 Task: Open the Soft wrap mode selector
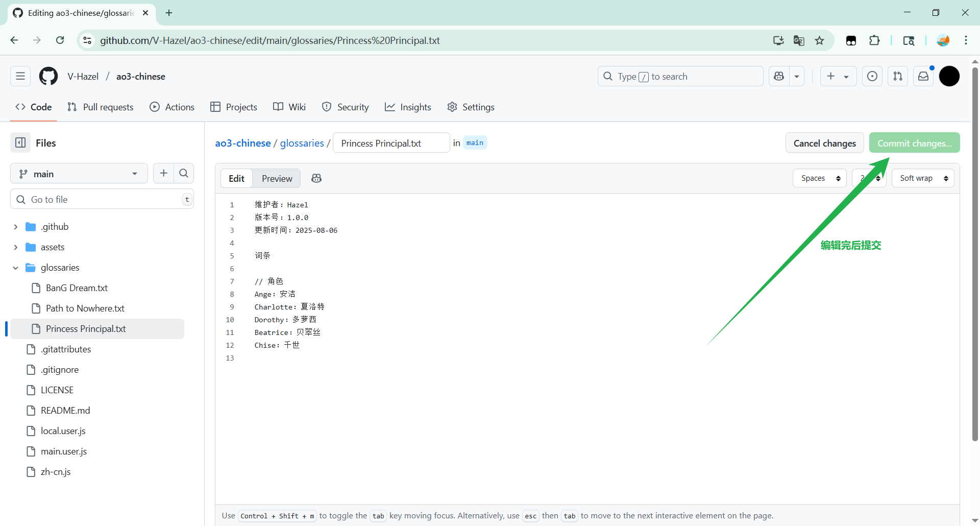[923, 178]
